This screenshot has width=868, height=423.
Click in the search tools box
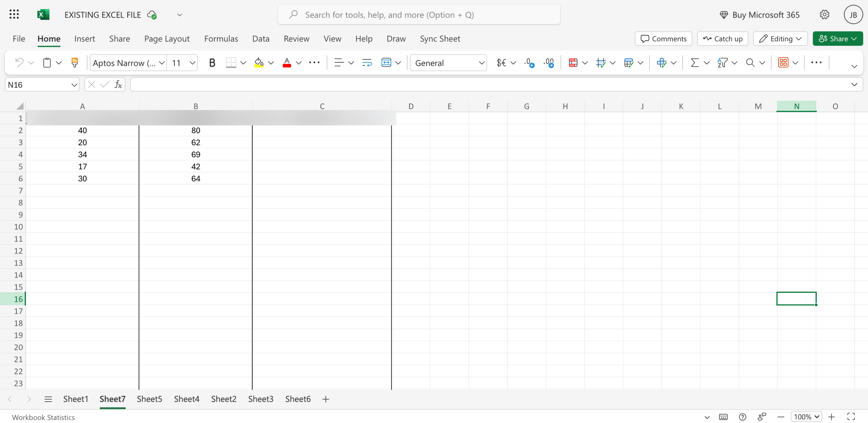(x=419, y=15)
